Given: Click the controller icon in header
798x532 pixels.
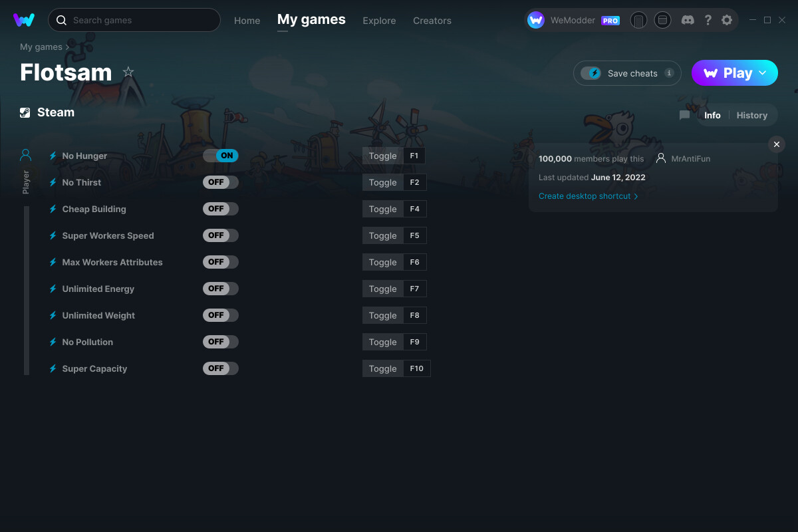Looking at the screenshot, I should click(x=638, y=20).
